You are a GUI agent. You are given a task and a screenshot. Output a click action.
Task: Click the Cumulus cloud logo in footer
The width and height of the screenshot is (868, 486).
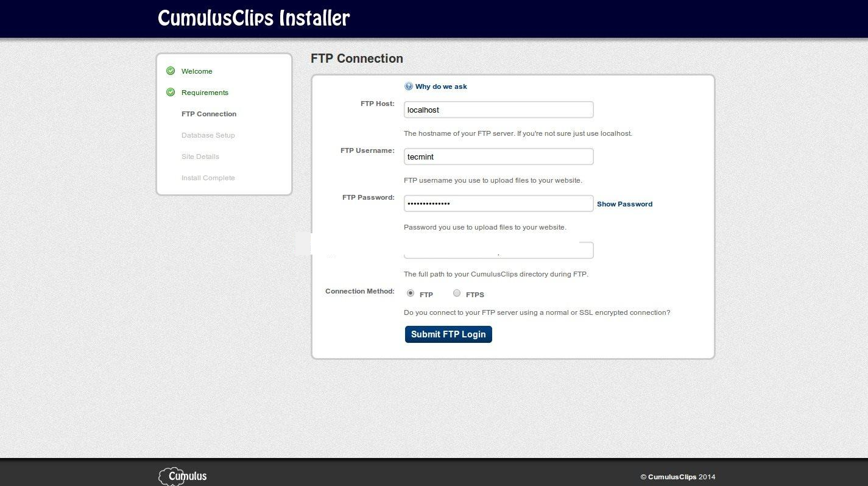[x=183, y=476]
